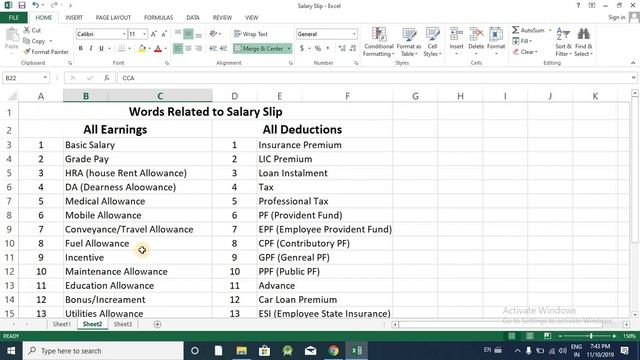Increase indent in the Alignment group
640x360 pixels.
tap(223, 49)
